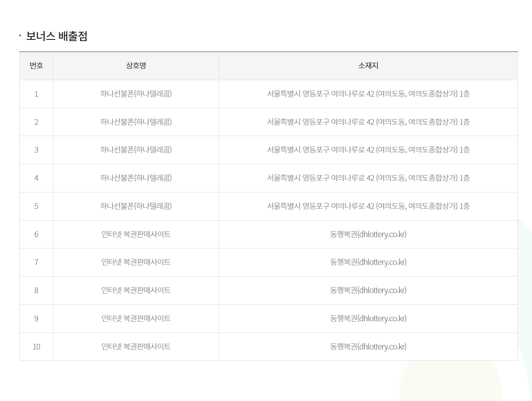This screenshot has width=532, height=401.
Task: Click row number 2 cell
Action: (36, 122)
